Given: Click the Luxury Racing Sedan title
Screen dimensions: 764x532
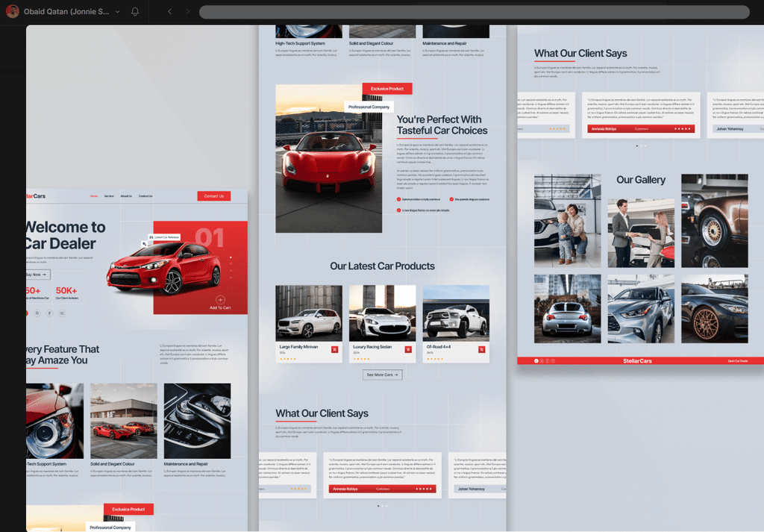Looking at the screenshot, I should click(373, 347).
